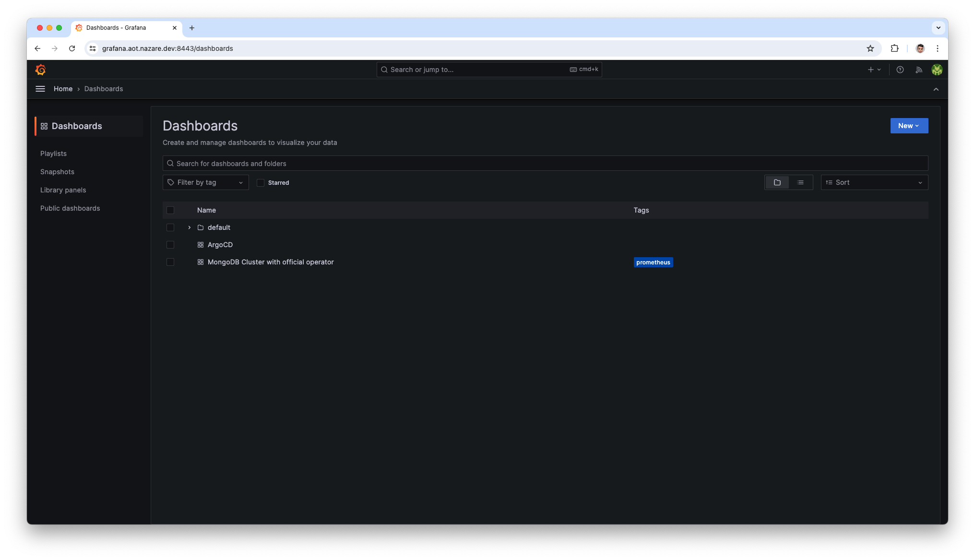Select Library panels from sidebar menu
This screenshot has height=560, width=975.
click(63, 190)
